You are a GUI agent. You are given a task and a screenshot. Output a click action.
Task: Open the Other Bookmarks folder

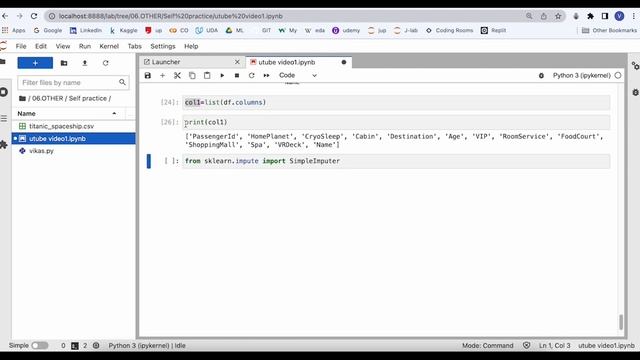tap(609, 30)
